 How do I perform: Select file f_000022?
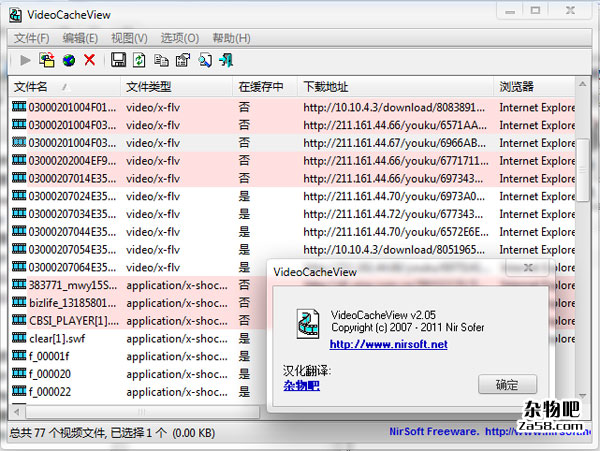pos(50,392)
